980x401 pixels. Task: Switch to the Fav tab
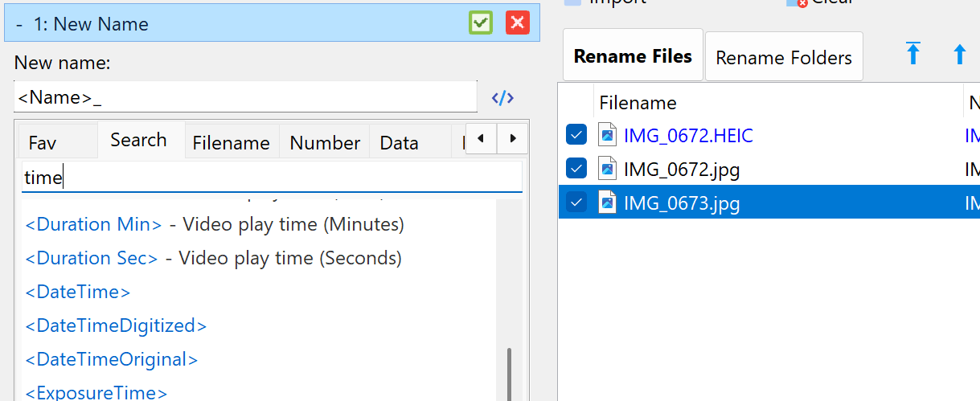(43, 143)
